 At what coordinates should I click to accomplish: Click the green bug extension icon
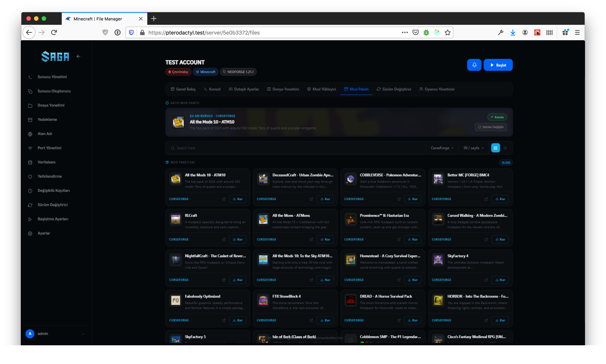426,32
